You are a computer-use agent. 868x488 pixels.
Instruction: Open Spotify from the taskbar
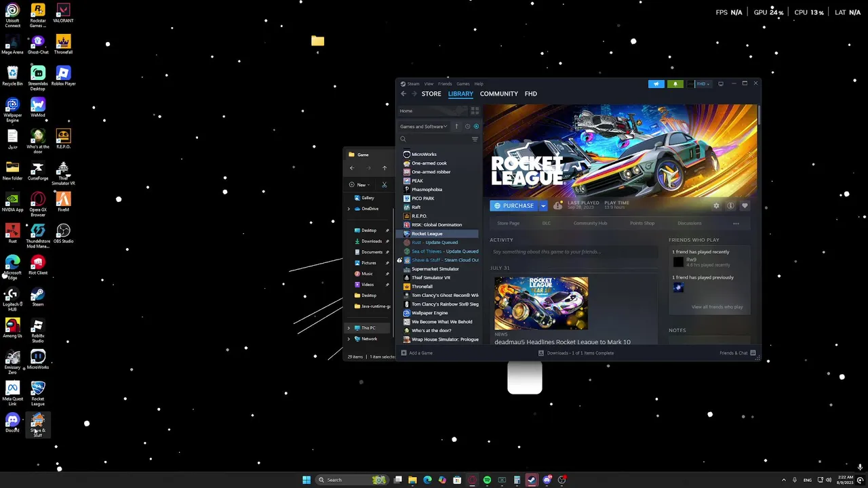[x=487, y=480]
